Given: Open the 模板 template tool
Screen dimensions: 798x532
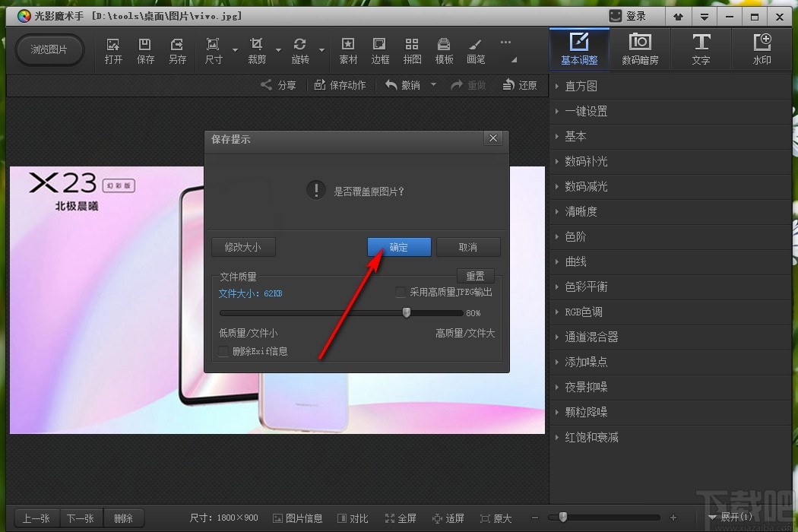Looking at the screenshot, I should point(444,51).
